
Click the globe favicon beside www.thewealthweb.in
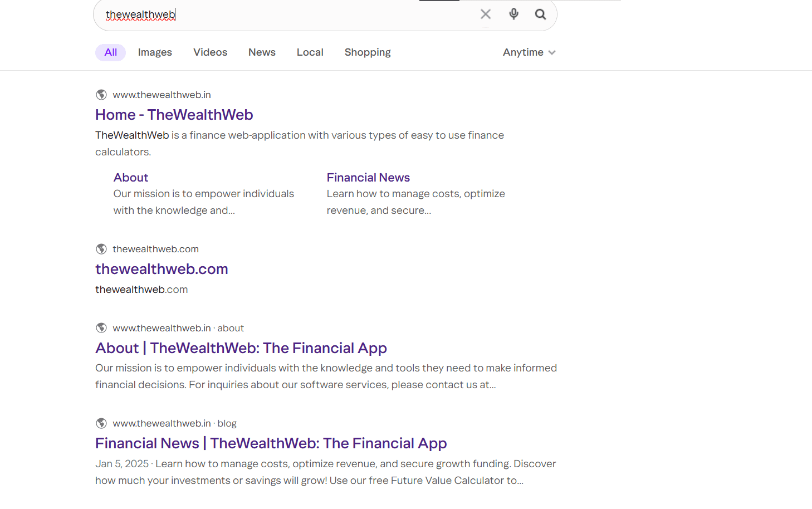(101, 95)
